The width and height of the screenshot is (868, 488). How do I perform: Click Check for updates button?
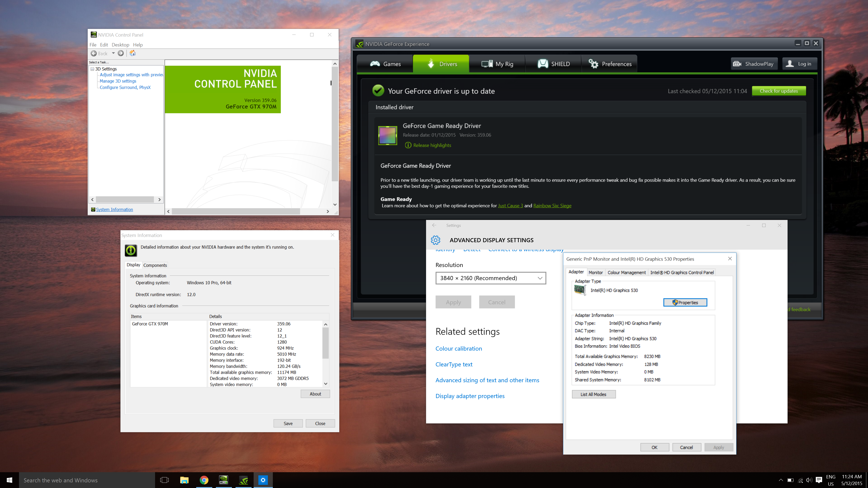tap(779, 91)
